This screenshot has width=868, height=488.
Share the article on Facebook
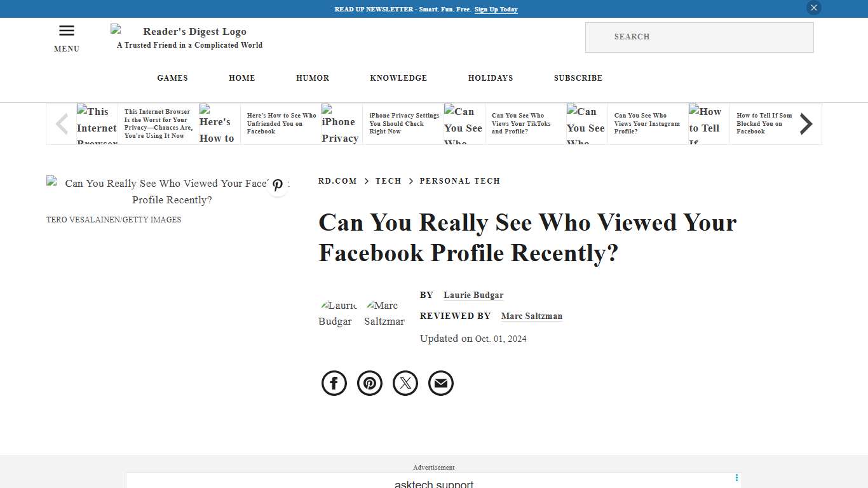click(334, 383)
